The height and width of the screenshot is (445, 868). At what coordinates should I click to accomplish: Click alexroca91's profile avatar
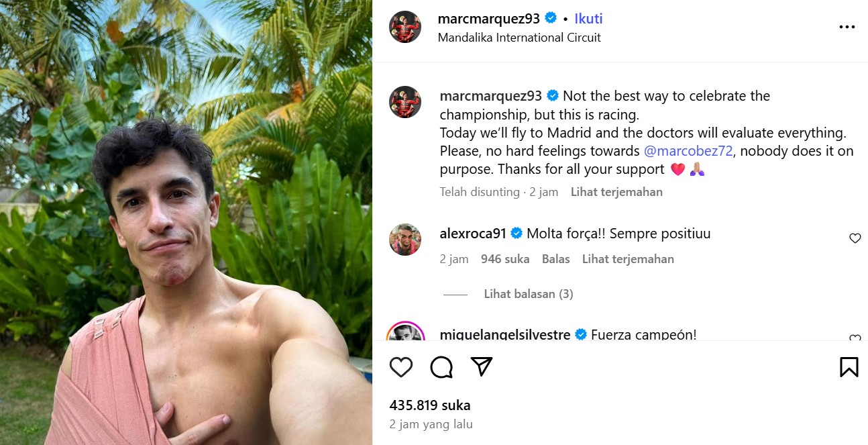(x=405, y=239)
